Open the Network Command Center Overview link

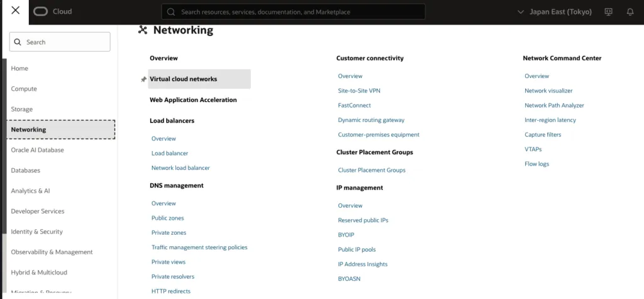click(x=537, y=76)
